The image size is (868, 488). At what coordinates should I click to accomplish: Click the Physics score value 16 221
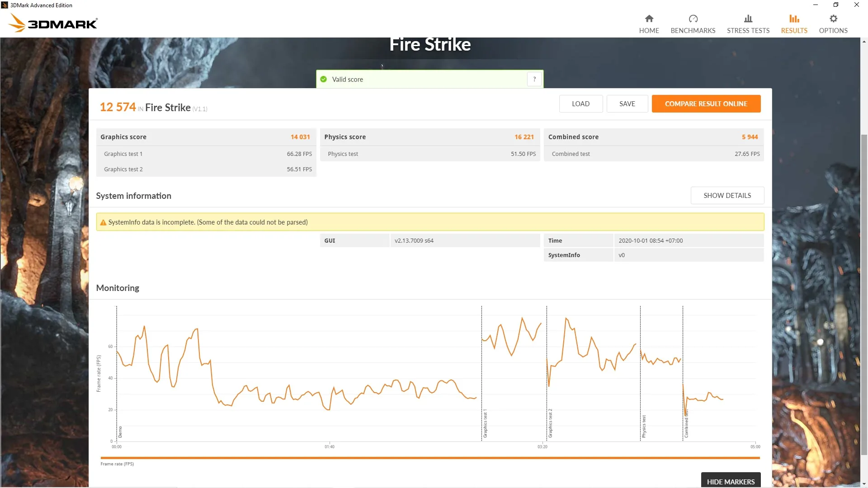tap(524, 137)
